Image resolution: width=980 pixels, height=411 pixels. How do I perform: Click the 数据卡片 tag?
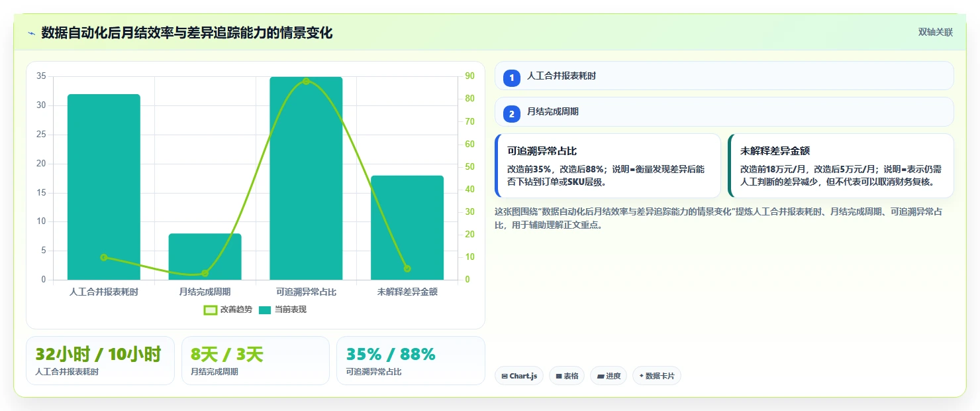[x=657, y=376]
